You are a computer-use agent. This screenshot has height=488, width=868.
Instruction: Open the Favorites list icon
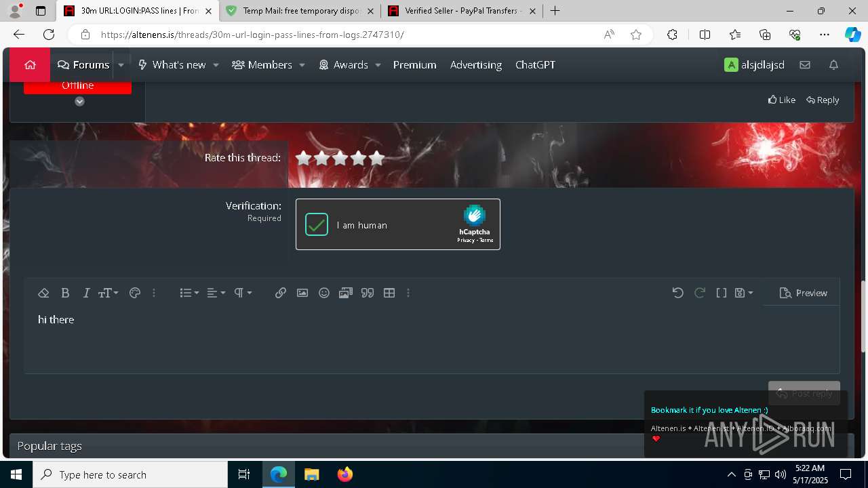tap(735, 35)
